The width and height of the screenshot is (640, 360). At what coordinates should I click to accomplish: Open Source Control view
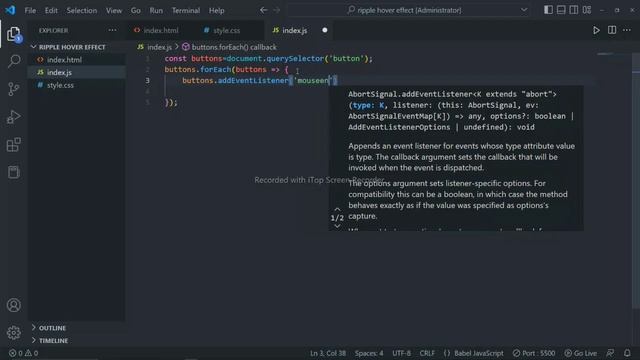click(13, 89)
